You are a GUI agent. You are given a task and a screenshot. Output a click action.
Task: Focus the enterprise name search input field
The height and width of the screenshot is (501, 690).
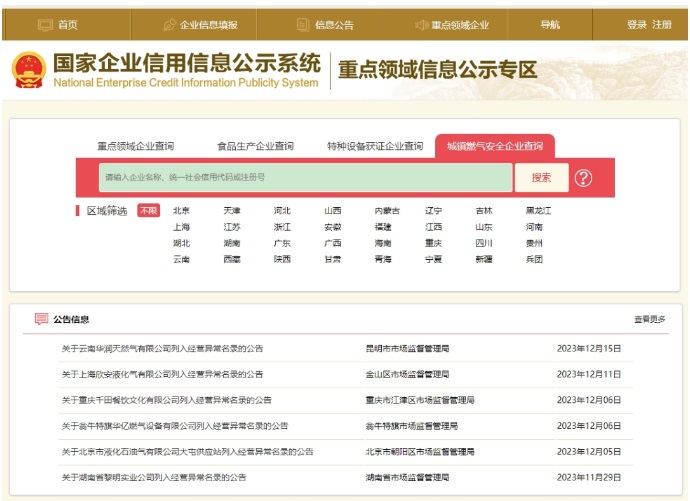click(x=305, y=177)
